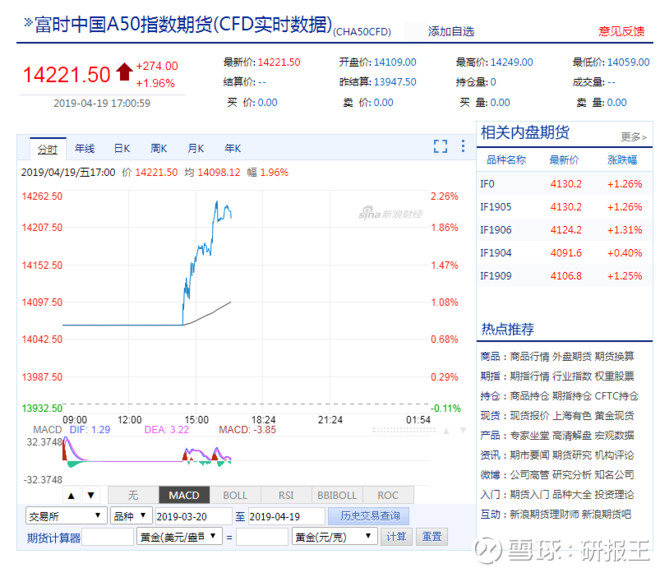Select the MACD indicator
The width and height of the screenshot is (660, 568).
(184, 495)
